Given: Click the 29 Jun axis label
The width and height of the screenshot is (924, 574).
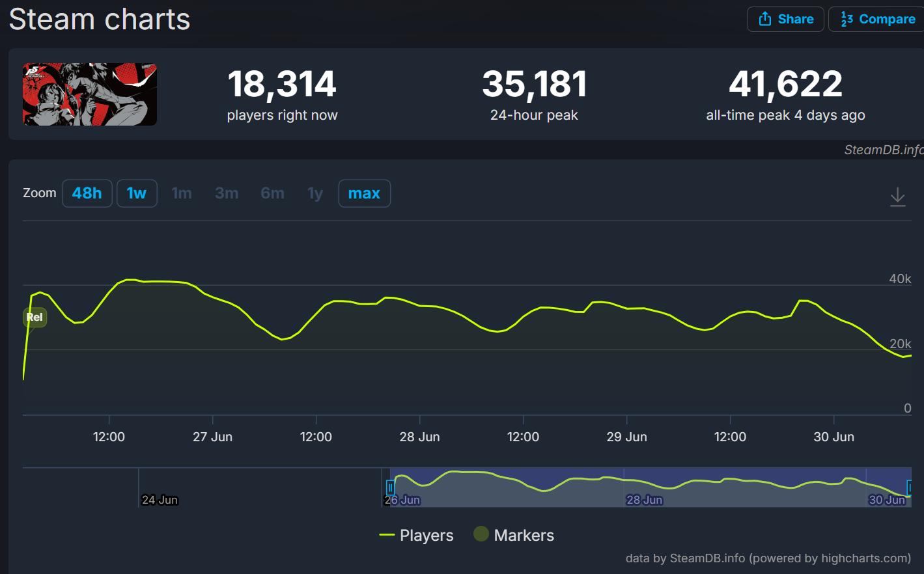Looking at the screenshot, I should click(x=626, y=437).
